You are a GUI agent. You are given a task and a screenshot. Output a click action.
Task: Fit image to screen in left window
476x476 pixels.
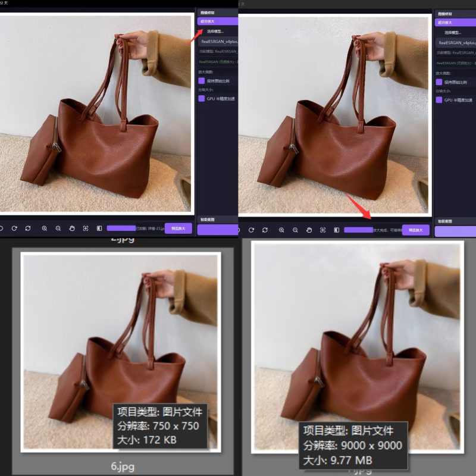click(x=86, y=228)
